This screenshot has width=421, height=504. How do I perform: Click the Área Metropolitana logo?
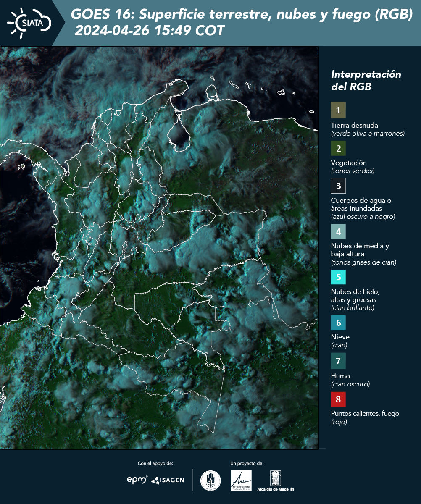[x=241, y=480]
